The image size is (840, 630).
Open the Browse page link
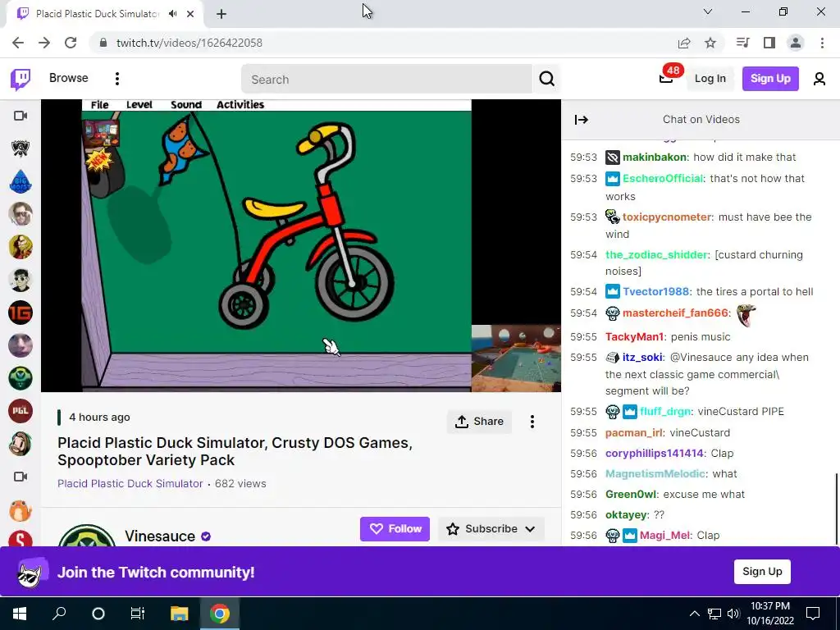point(69,78)
